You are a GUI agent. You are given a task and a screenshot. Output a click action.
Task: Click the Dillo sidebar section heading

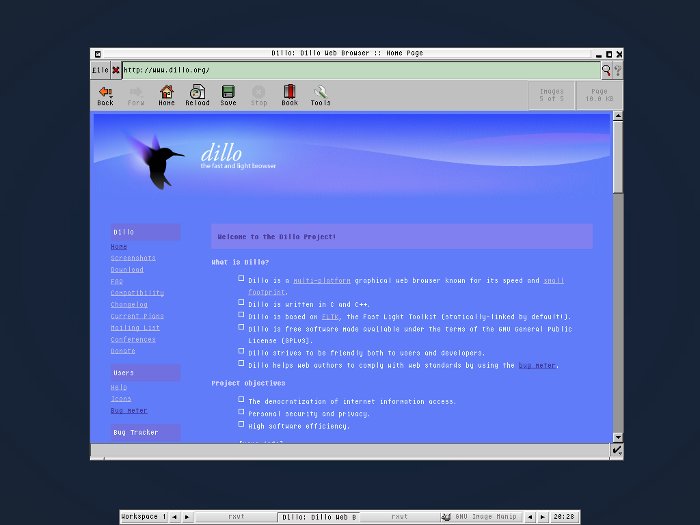click(146, 232)
